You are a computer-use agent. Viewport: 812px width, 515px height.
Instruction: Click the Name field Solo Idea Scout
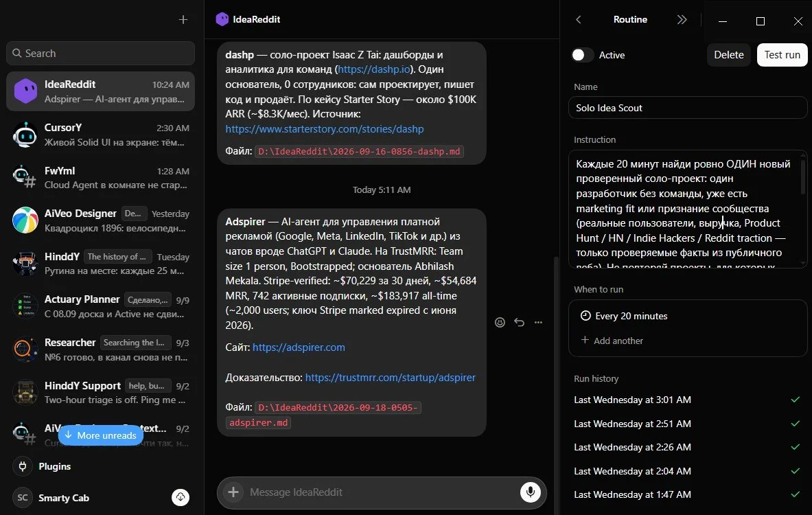click(688, 108)
